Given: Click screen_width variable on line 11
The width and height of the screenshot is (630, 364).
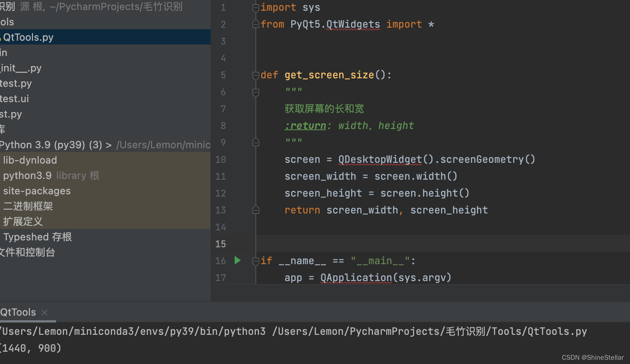Looking at the screenshot, I should pos(320,176).
